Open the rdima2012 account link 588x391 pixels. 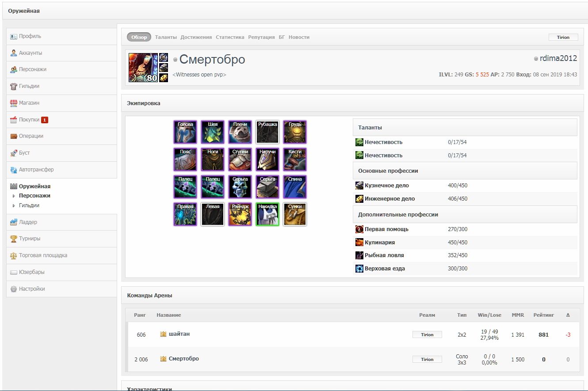(x=558, y=58)
